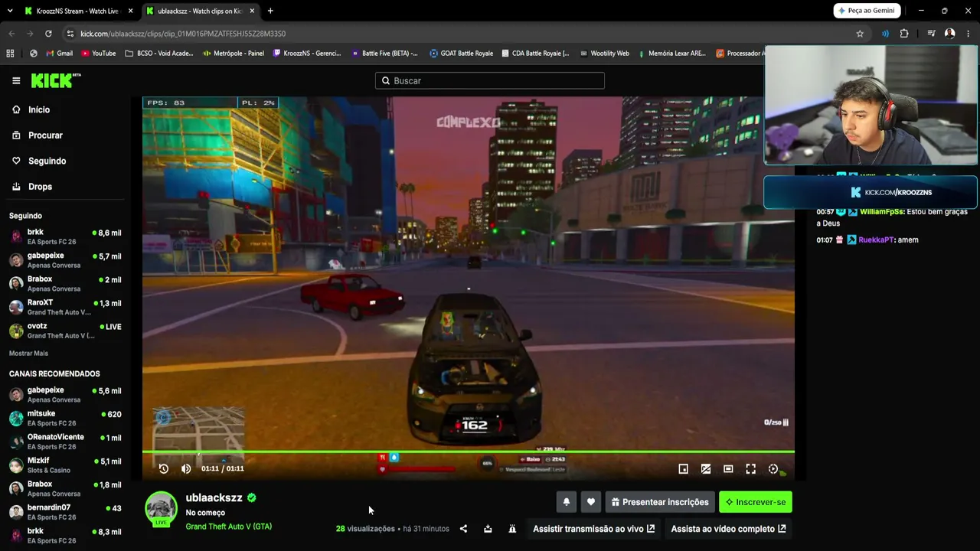The height and width of the screenshot is (551, 980).
Task: Open the apps grid in bookmarks bar
Action: pyautogui.click(x=10, y=54)
